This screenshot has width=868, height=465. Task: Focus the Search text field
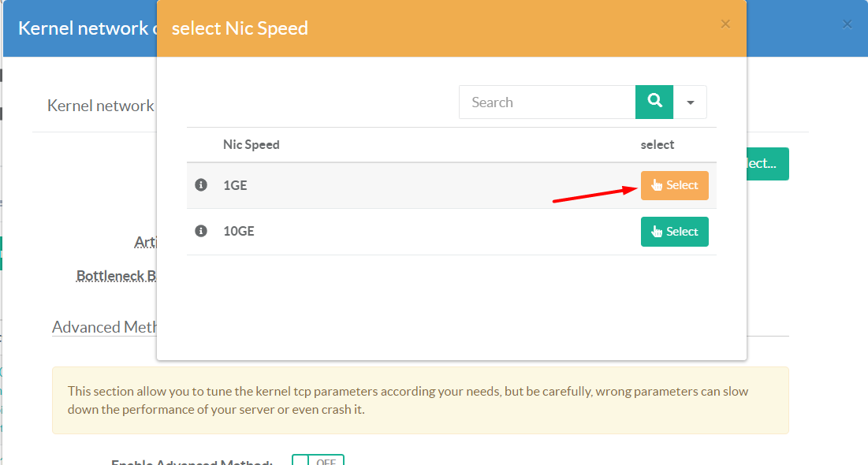pos(547,102)
